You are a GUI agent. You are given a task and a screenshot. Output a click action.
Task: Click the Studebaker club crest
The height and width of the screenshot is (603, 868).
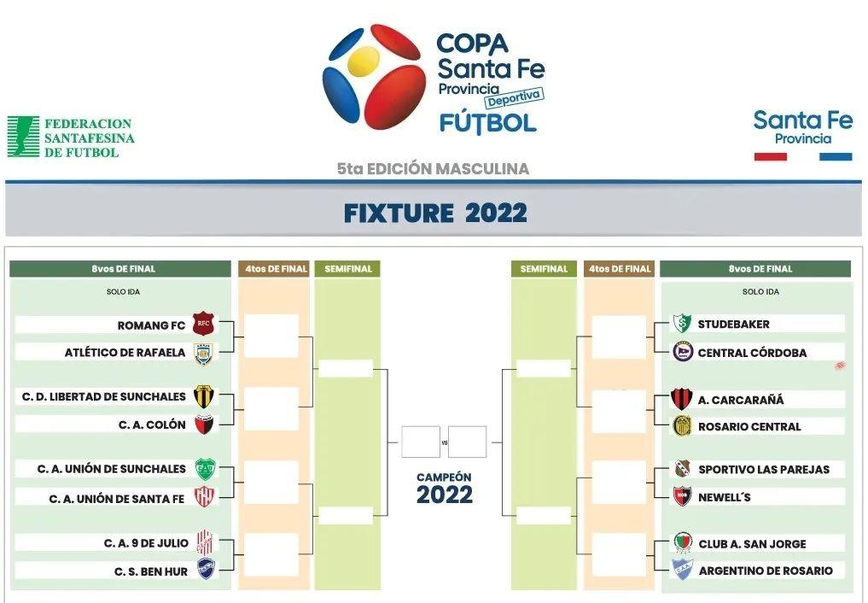[681, 324]
